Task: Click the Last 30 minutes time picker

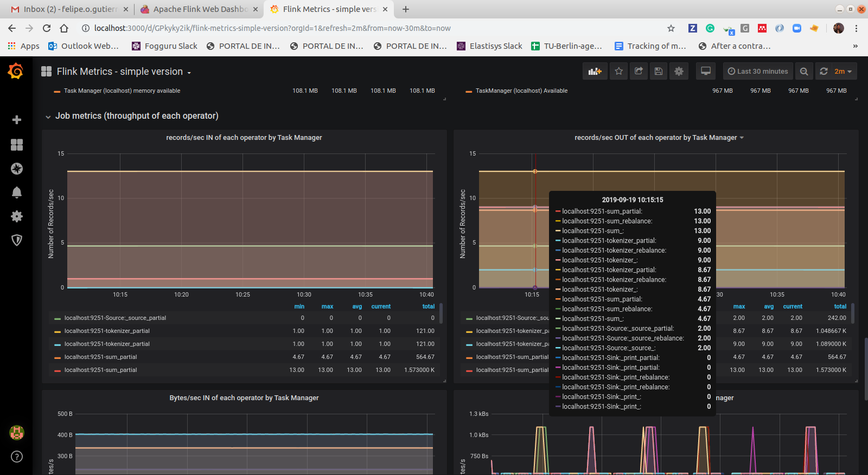Action: click(758, 72)
